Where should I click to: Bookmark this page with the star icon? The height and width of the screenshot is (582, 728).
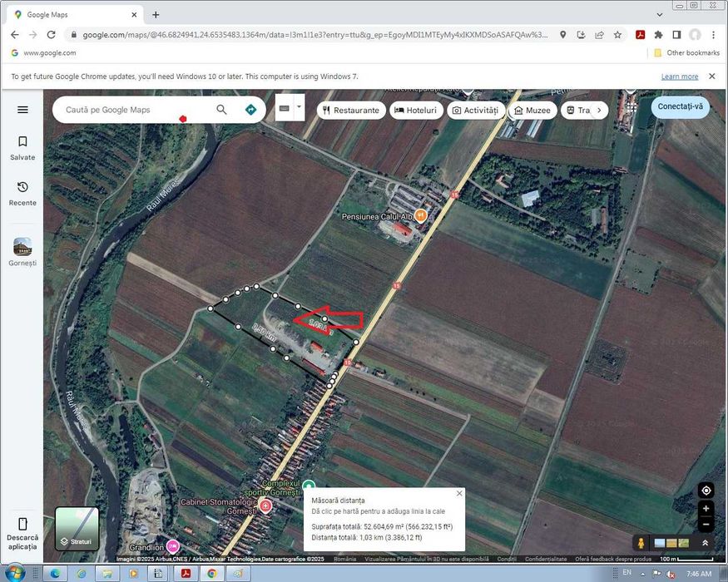pyautogui.click(x=617, y=35)
